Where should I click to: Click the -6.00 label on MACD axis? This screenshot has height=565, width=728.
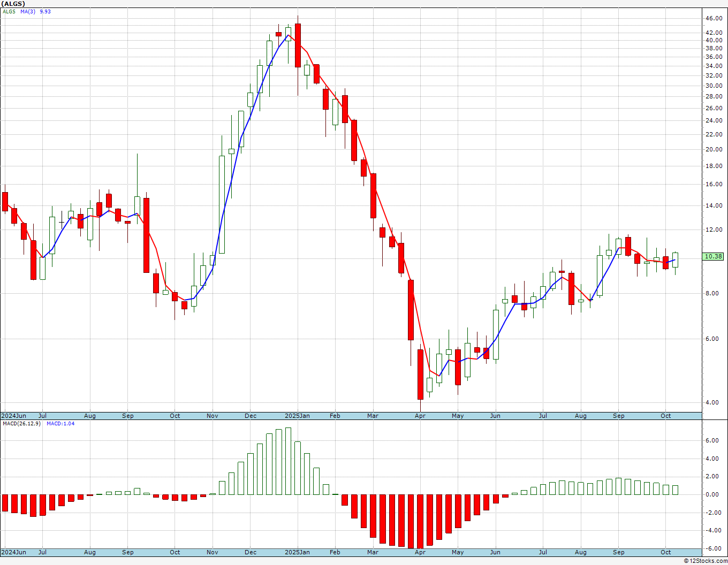click(712, 548)
